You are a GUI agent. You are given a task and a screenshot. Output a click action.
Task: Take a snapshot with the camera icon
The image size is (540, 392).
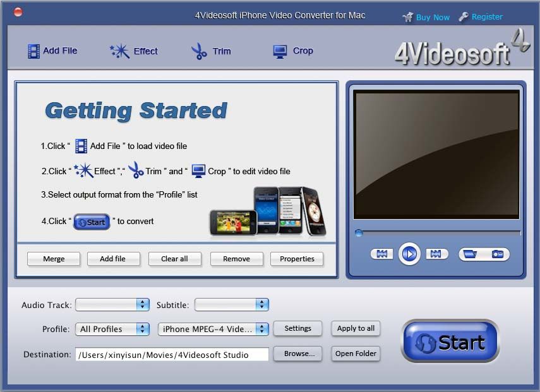tap(497, 254)
